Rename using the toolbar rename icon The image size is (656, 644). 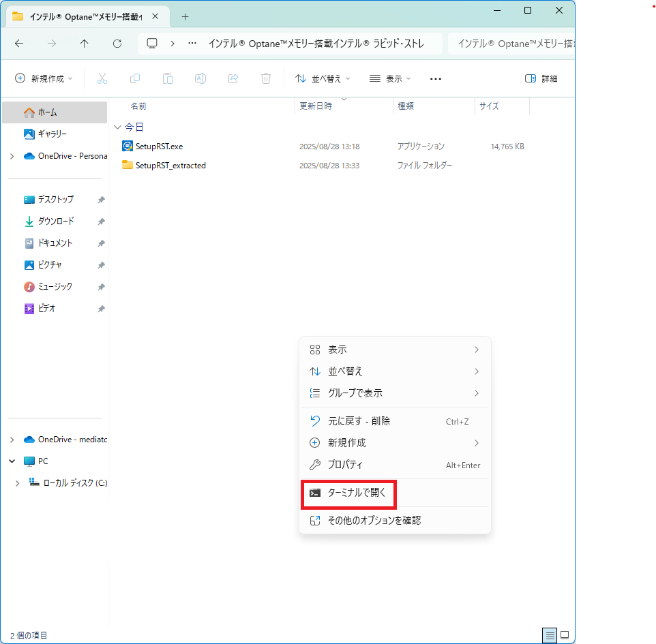(200, 78)
